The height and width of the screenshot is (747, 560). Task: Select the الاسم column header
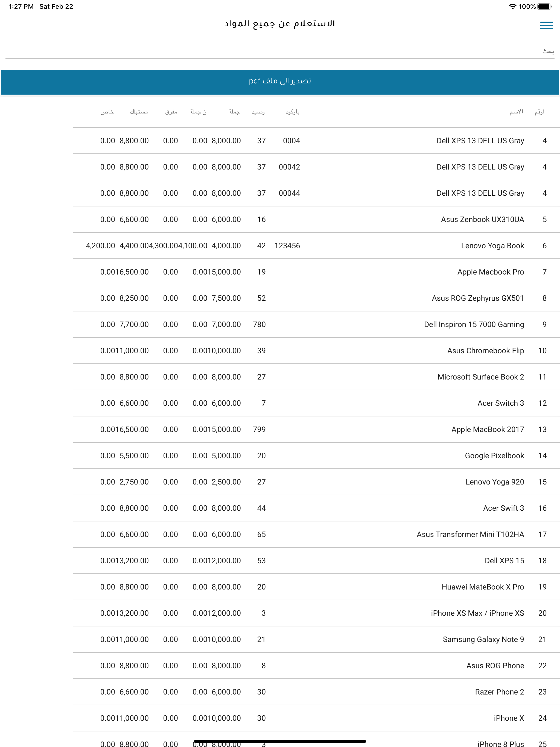(517, 112)
